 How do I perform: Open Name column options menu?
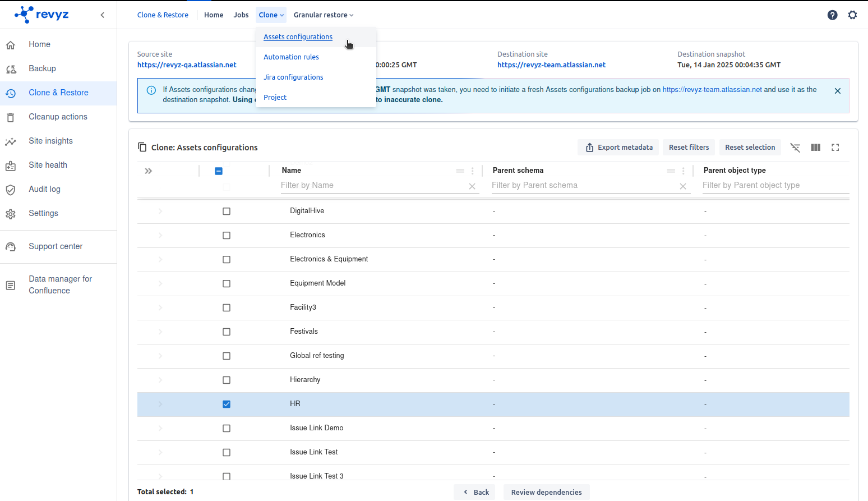coord(473,171)
